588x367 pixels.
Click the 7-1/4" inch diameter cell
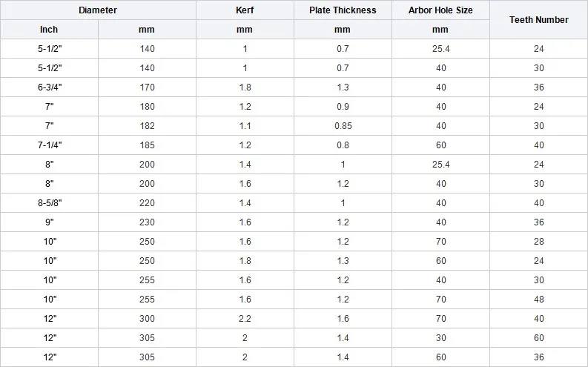(x=49, y=145)
